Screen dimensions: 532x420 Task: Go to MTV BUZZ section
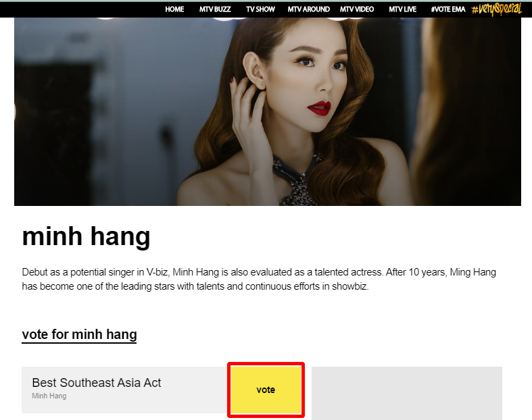215,9
